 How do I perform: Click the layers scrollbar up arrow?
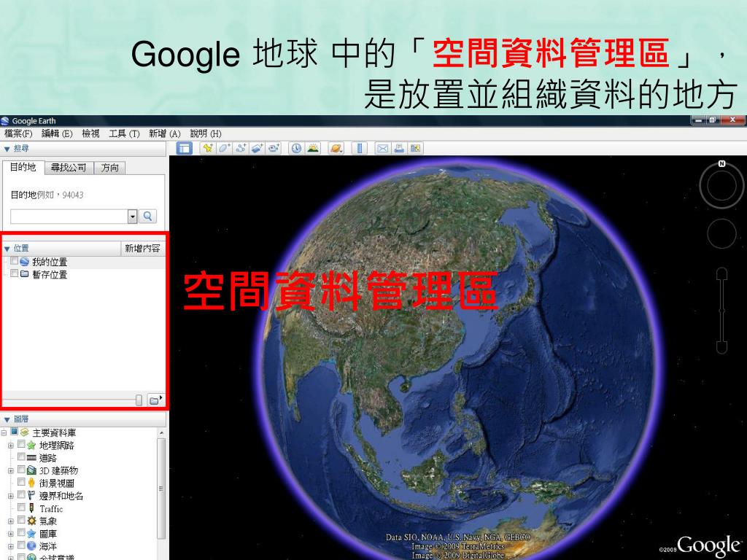point(161,433)
